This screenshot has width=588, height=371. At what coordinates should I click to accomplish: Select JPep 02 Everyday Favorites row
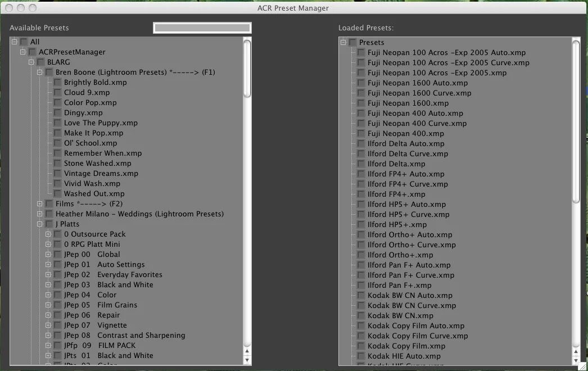[x=113, y=274]
